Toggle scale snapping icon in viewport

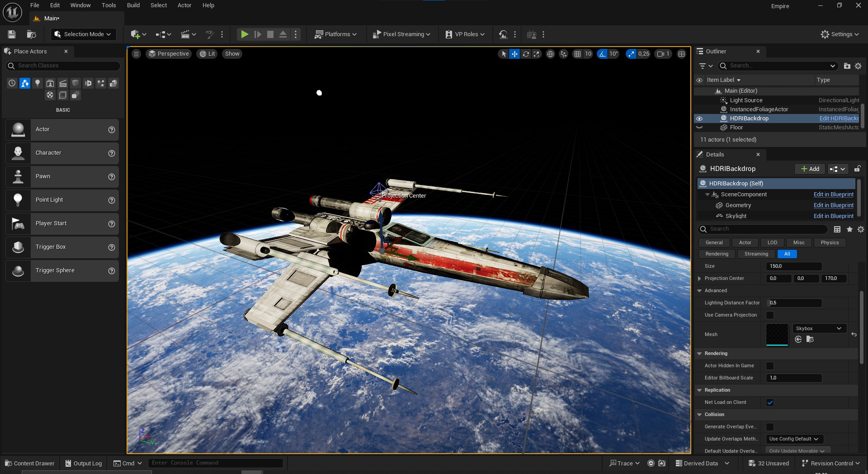pos(631,54)
